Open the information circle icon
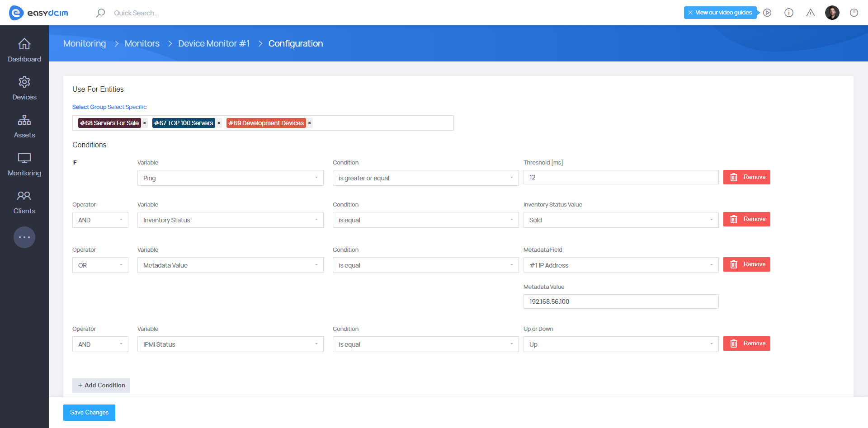This screenshot has height=428, width=868. click(789, 13)
